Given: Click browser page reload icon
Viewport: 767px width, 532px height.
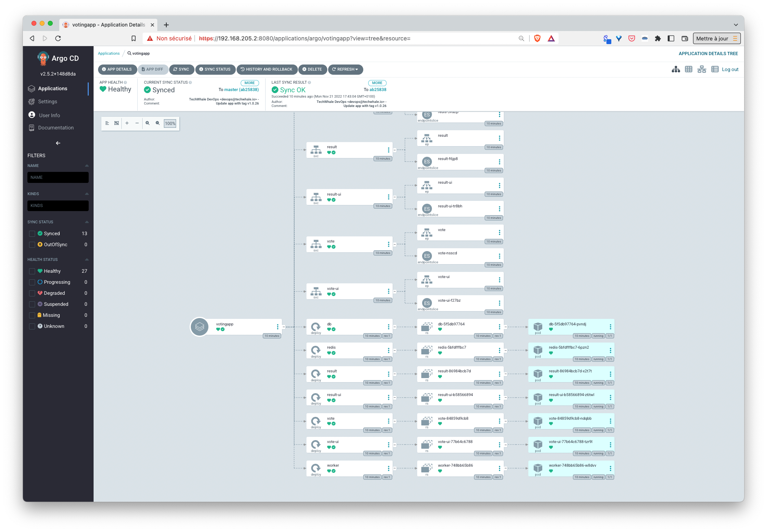Looking at the screenshot, I should coord(58,38).
